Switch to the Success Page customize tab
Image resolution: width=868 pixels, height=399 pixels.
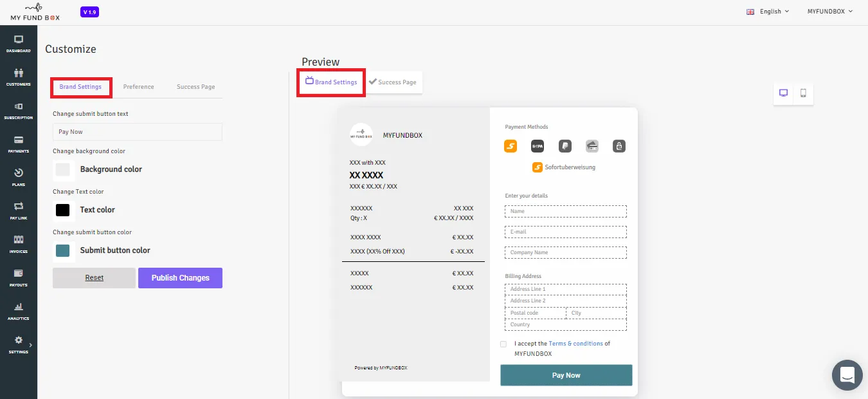pos(196,87)
